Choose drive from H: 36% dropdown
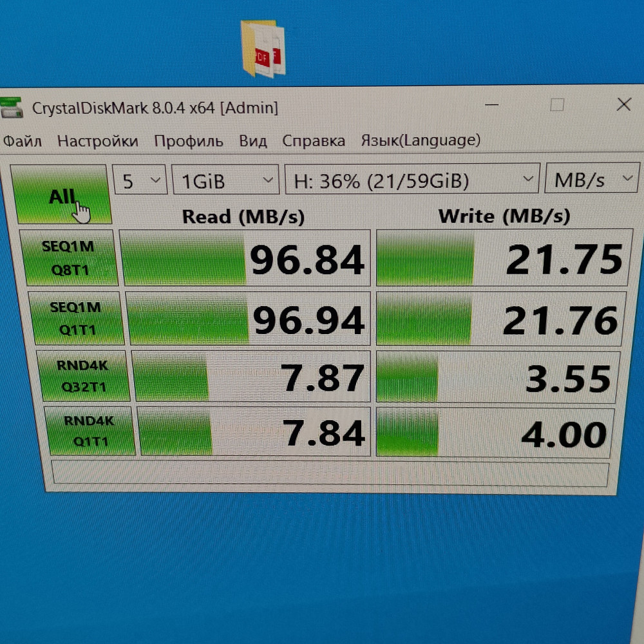This screenshot has width=644, height=644. click(411, 180)
